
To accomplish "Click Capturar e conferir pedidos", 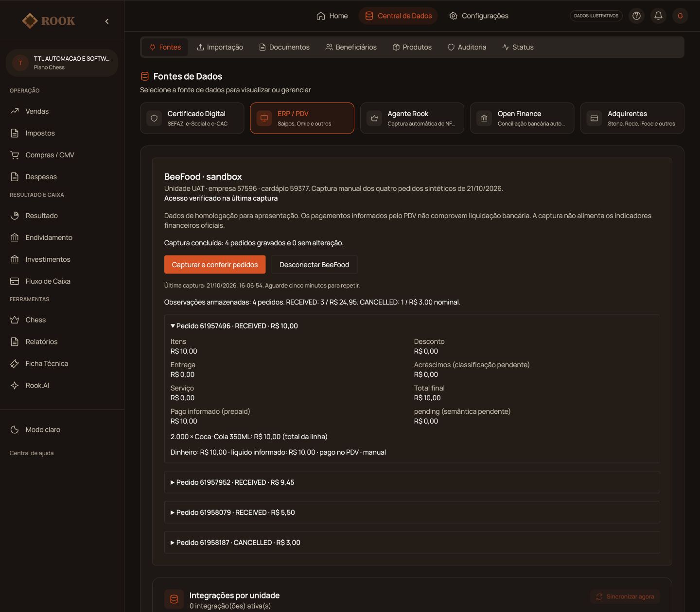I will pyautogui.click(x=215, y=265).
